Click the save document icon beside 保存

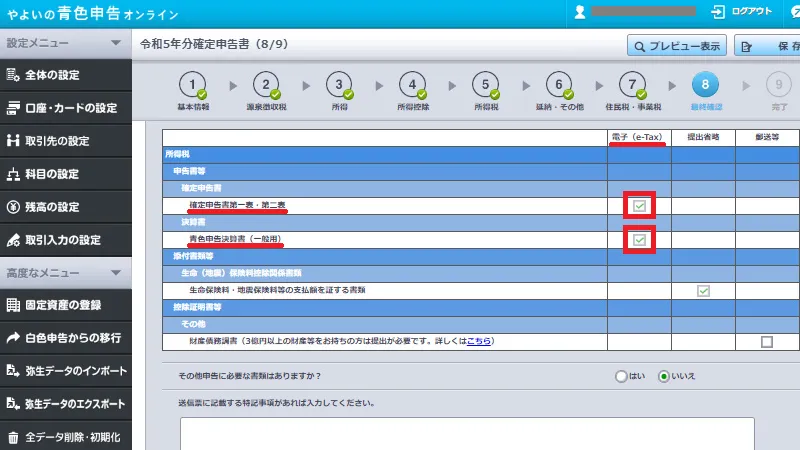(x=746, y=47)
